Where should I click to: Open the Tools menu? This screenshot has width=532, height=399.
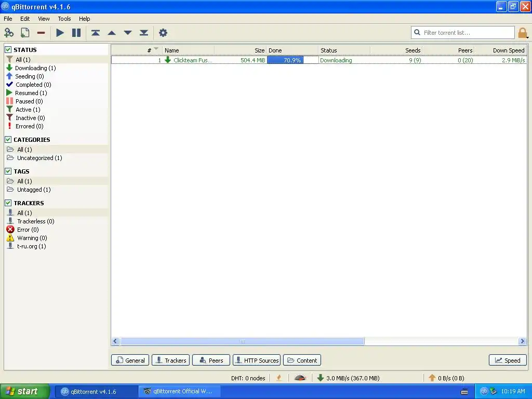(x=64, y=19)
